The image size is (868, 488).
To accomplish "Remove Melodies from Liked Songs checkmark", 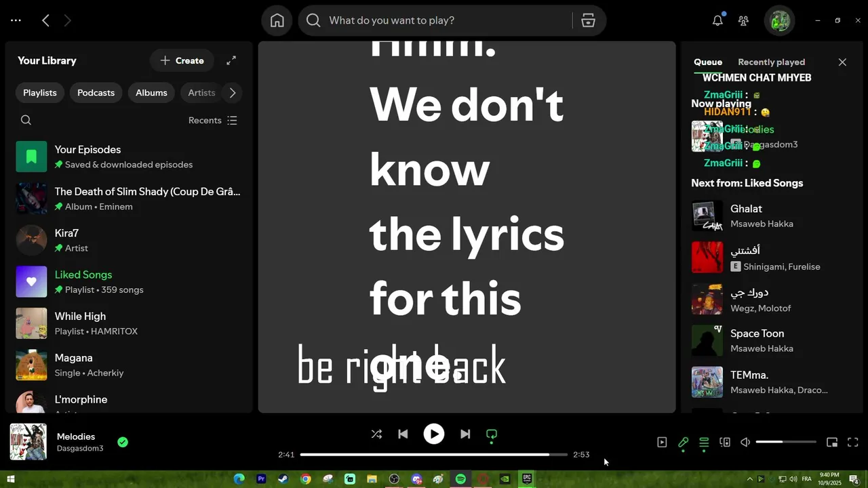I will [123, 442].
